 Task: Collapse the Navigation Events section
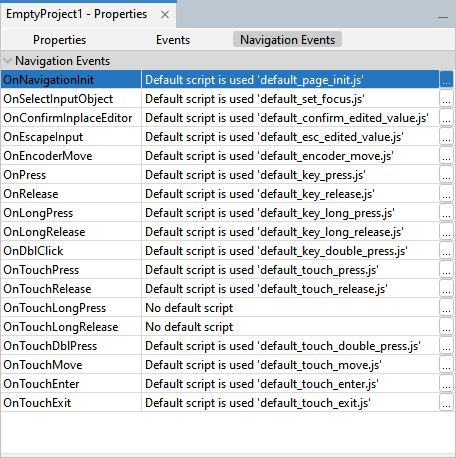(x=7, y=61)
